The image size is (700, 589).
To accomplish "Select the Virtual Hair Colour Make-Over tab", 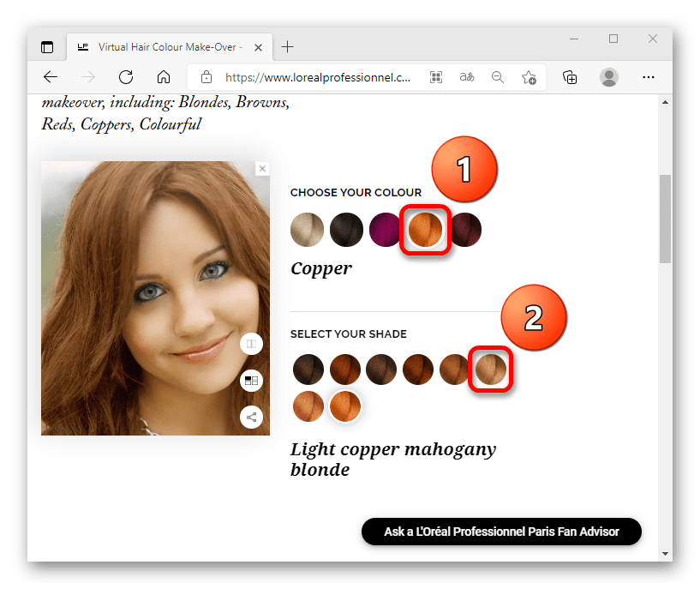I will point(170,47).
